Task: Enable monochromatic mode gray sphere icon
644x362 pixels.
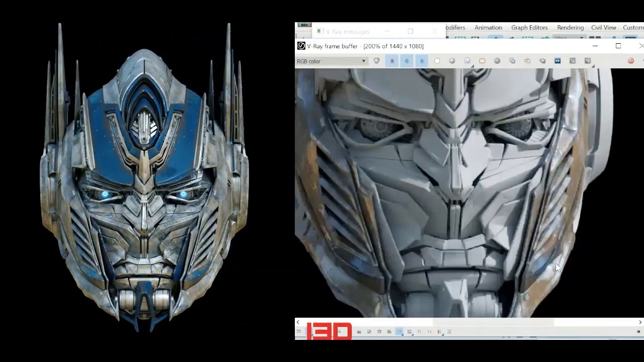Action: [452, 61]
